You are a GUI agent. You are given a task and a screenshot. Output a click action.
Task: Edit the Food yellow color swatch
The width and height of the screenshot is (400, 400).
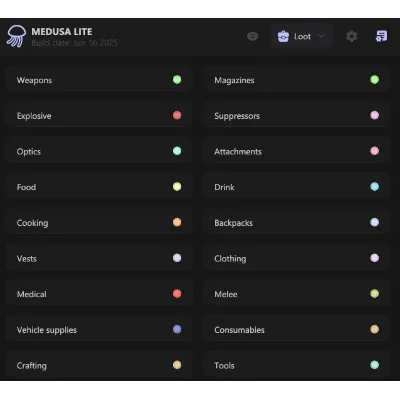(177, 187)
